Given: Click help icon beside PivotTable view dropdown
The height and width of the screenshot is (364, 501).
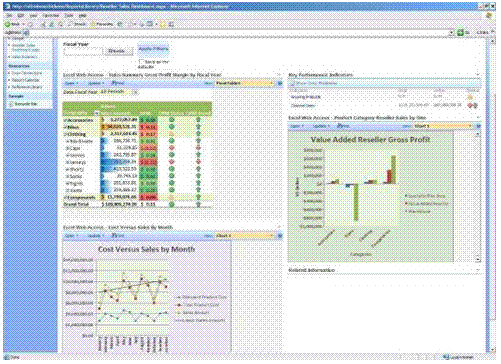Looking at the screenshot, I should [280, 83].
